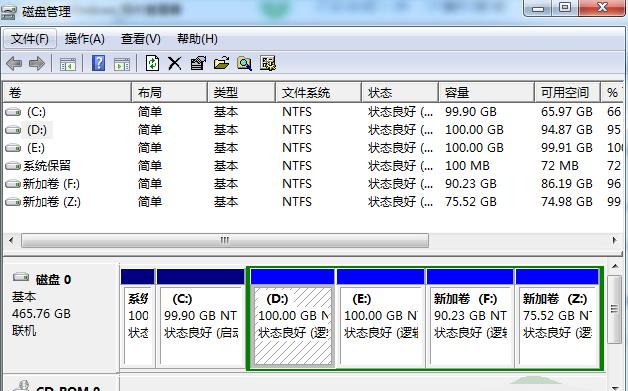The image size is (628, 391).
Task: Click the Back arrow toolbar icon
Action: point(14,63)
